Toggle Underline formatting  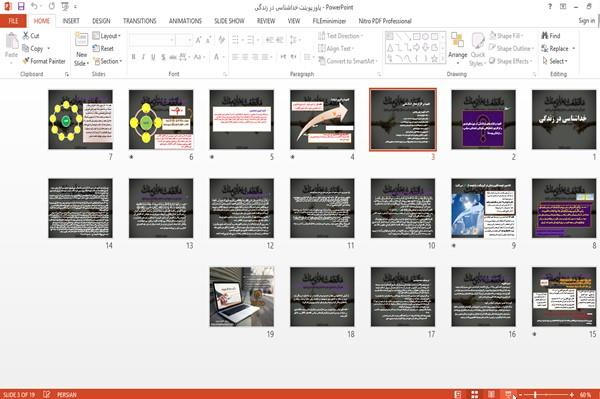[x=153, y=57]
